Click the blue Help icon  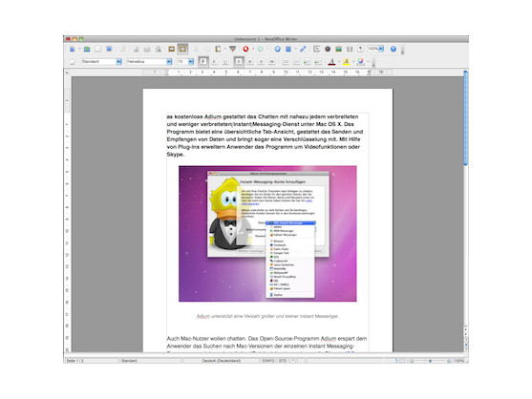pyautogui.click(x=394, y=49)
